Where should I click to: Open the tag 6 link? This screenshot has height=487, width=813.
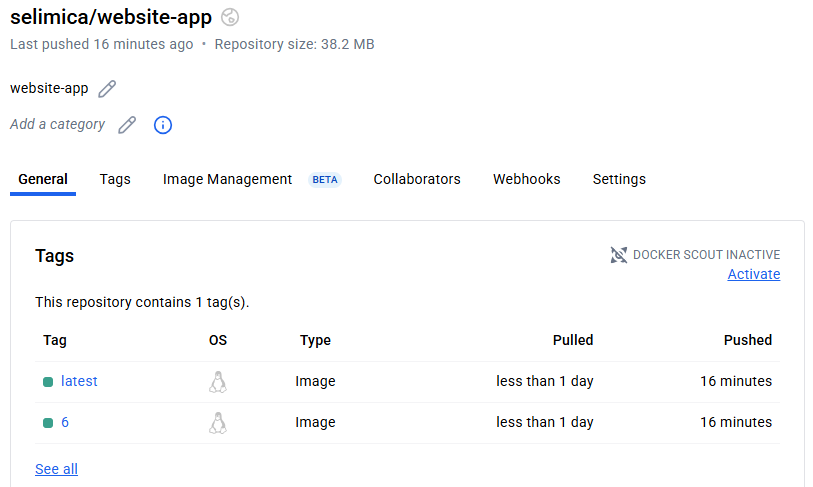coord(65,423)
